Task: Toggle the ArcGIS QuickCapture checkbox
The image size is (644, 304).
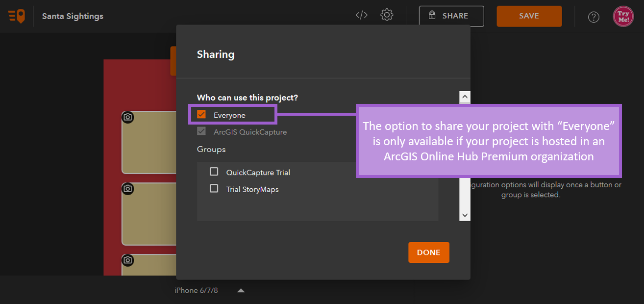Action: pos(201,131)
